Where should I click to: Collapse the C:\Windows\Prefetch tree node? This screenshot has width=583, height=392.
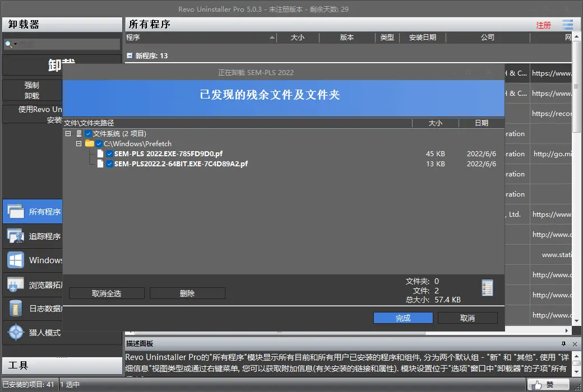[78, 143]
